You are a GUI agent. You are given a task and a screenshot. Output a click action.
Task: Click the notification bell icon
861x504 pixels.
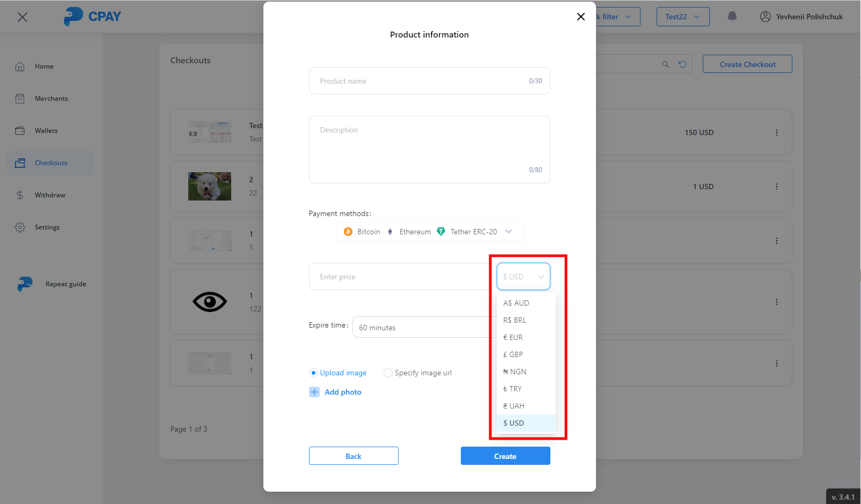click(x=732, y=17)
